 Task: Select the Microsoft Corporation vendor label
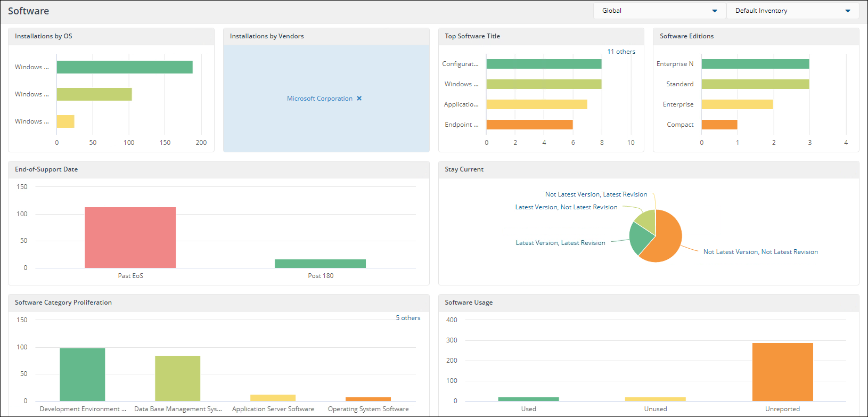[320, 99]
